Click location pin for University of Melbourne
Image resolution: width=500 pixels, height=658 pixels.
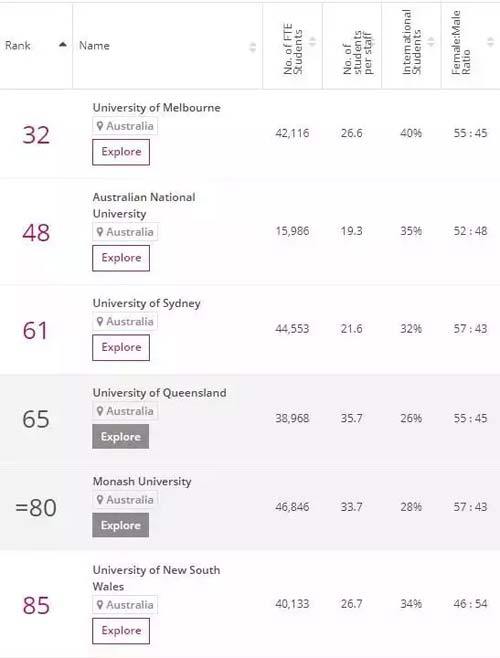[100, 125]
